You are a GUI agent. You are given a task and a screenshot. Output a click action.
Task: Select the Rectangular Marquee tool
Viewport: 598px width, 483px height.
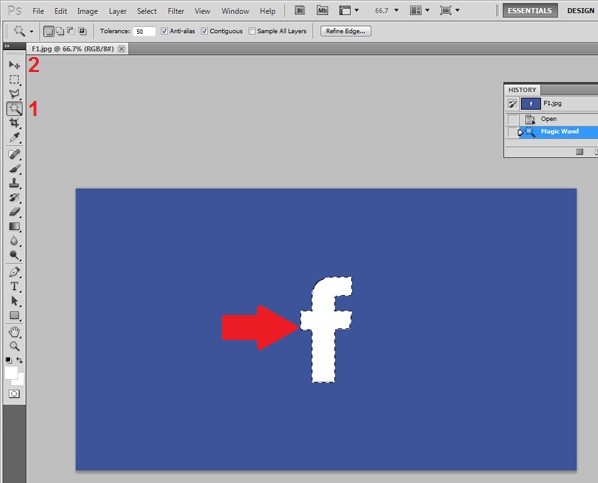pos(14,80)
